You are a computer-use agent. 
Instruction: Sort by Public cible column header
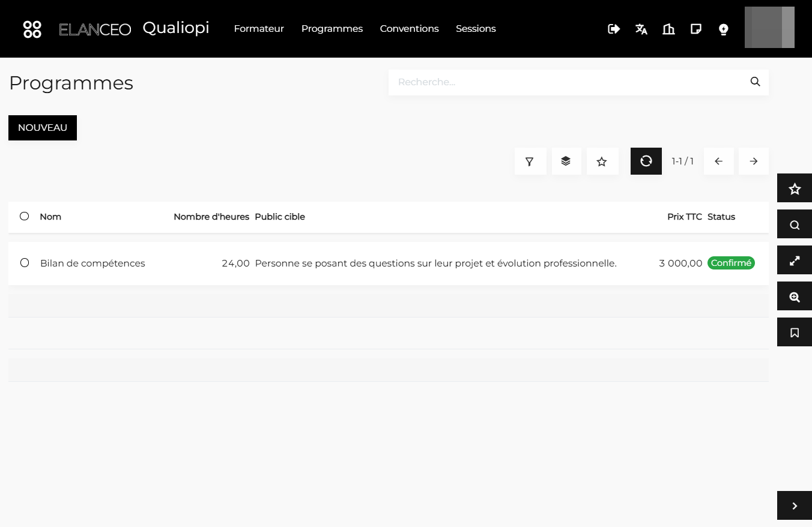280,217
